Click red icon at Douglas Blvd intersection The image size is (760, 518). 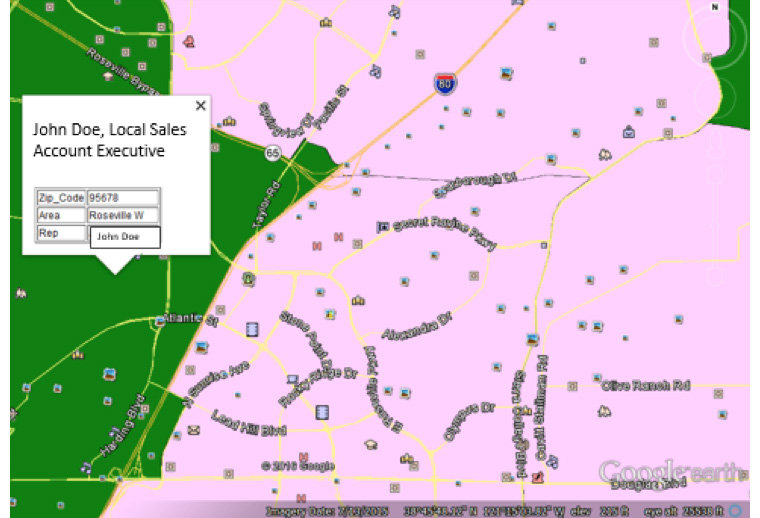[x=537, y=478]
